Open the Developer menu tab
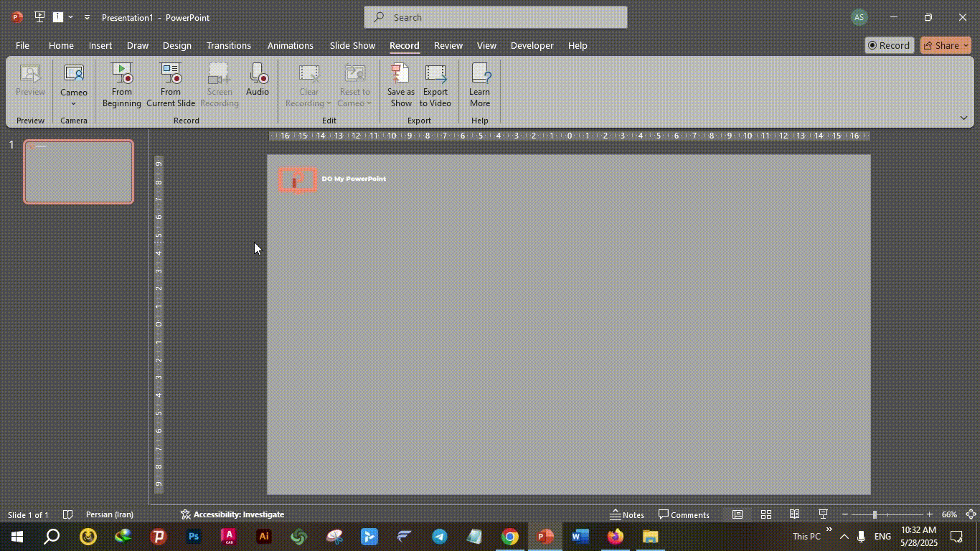 tap(532, 45)
